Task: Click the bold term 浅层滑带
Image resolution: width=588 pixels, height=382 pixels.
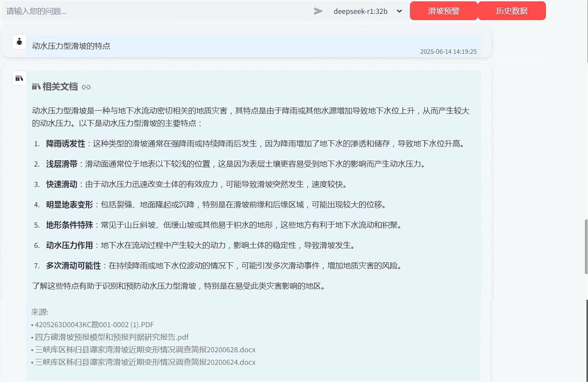Action: click(62, 164)
